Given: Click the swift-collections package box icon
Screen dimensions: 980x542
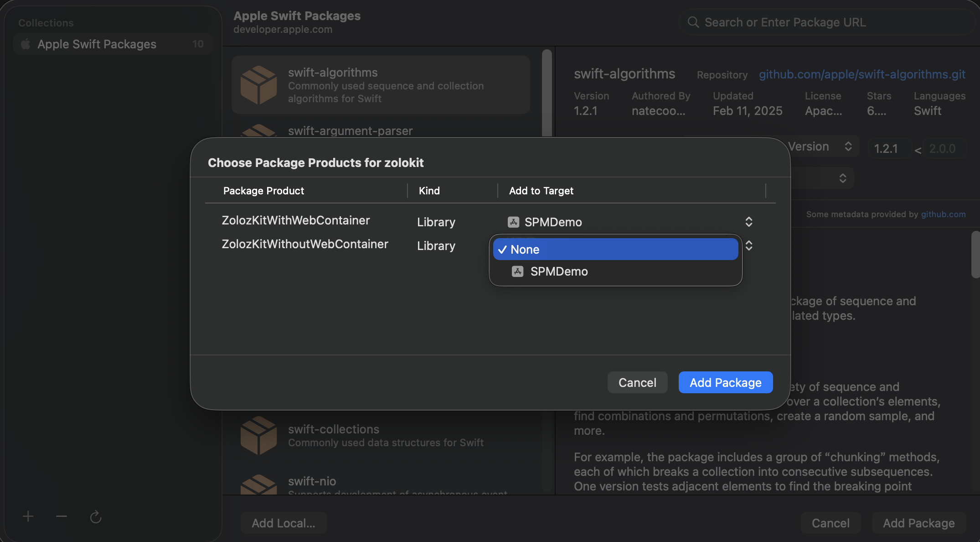Looking at the screenshot, I should [x=258, y=435].
